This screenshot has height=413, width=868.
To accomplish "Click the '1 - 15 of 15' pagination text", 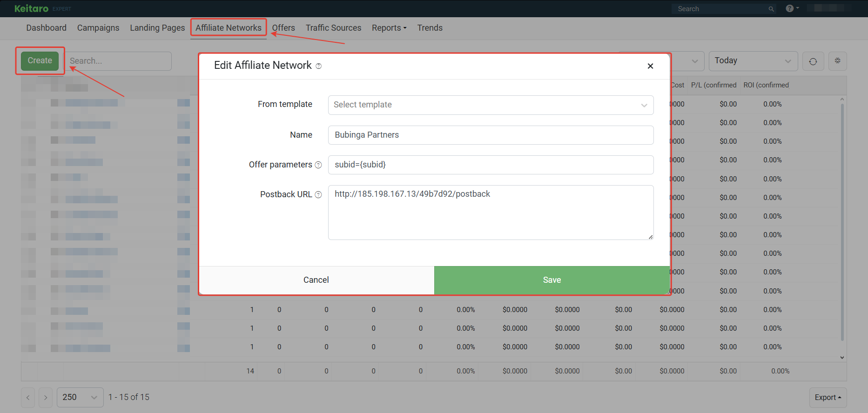I will tap(129, 397).
